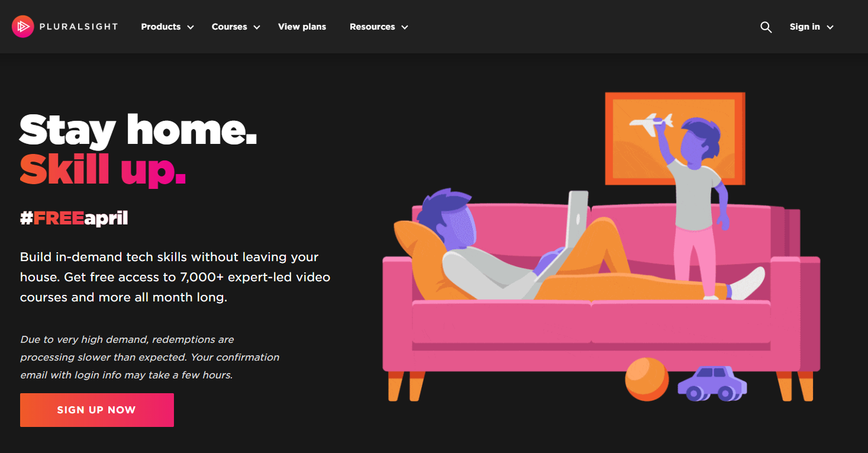Go to View plans page
This screenshot has height=453, width=868.
[302, 27]
